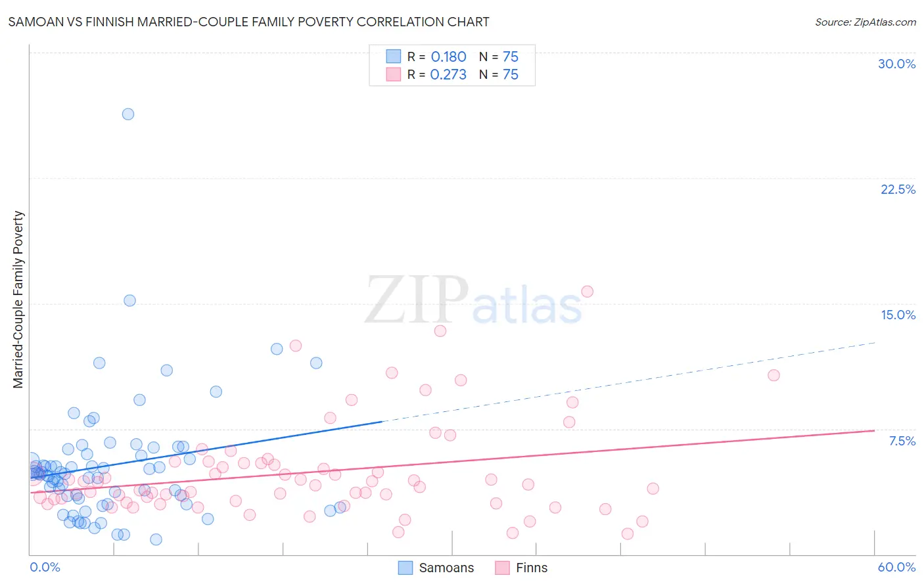Click the R = 0.180 correlation value
Screen dimensions: 924x586
tap(437, 56)
